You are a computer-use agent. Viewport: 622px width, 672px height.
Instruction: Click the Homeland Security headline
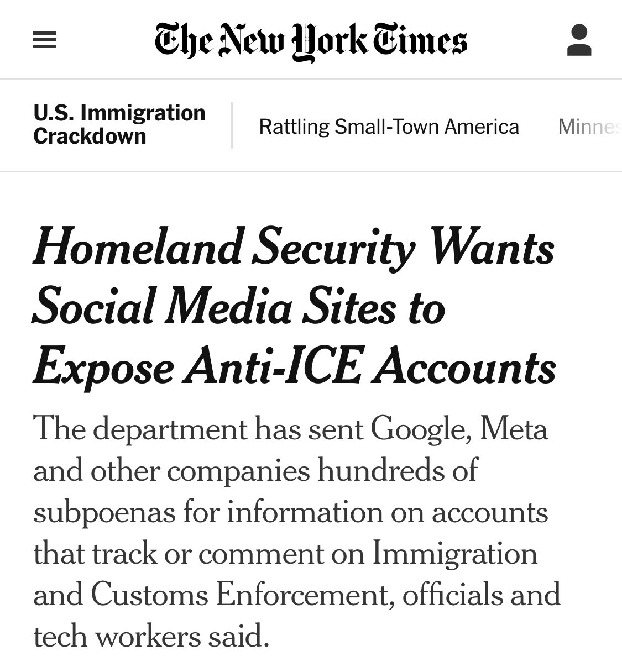pyautogui.click(x=294, y=308)
